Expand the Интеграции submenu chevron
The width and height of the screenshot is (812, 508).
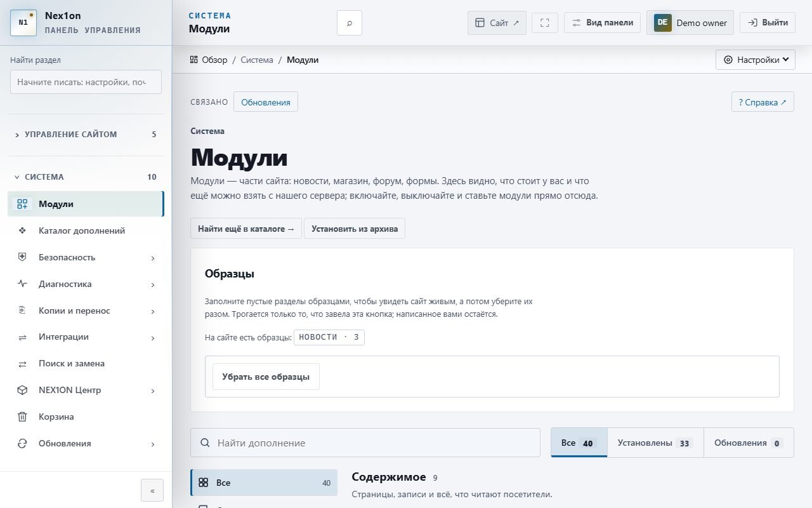pyautogui.click(x=153, y=338)
